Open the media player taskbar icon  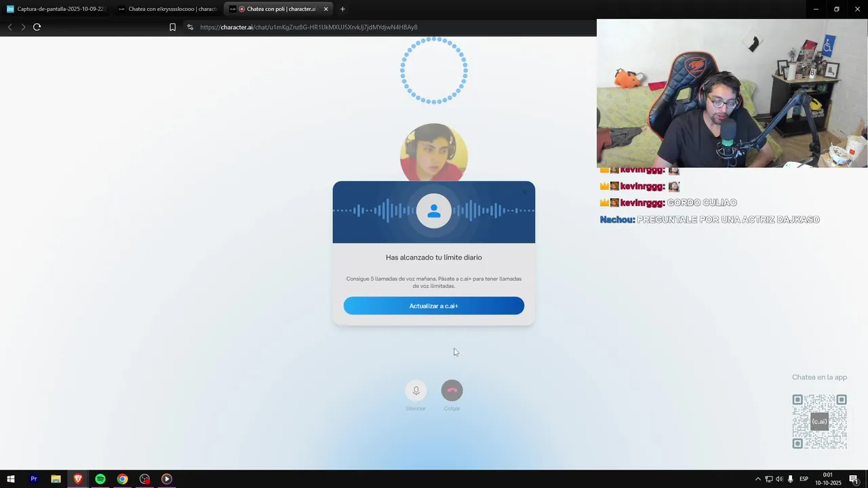pos(167,479)
